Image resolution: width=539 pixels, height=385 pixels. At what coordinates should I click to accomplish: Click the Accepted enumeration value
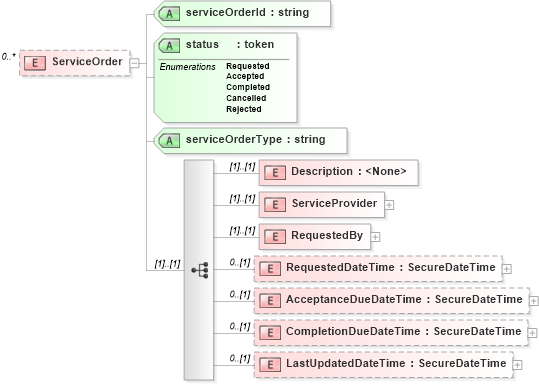(x=245, y=76)
